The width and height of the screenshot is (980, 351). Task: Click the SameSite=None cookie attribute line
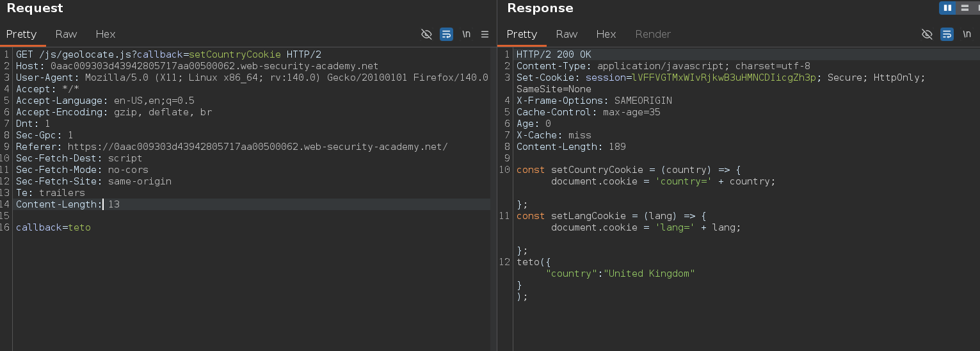554,89
